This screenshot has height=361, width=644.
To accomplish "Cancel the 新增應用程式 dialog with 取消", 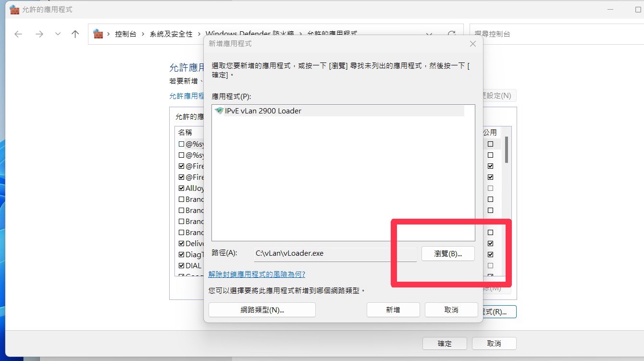I will pyautogui.click(x=451, y=310).
